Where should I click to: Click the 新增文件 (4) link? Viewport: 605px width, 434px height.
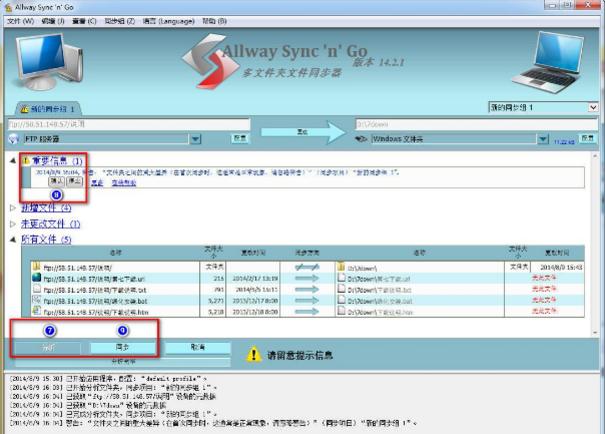(46, 208)
